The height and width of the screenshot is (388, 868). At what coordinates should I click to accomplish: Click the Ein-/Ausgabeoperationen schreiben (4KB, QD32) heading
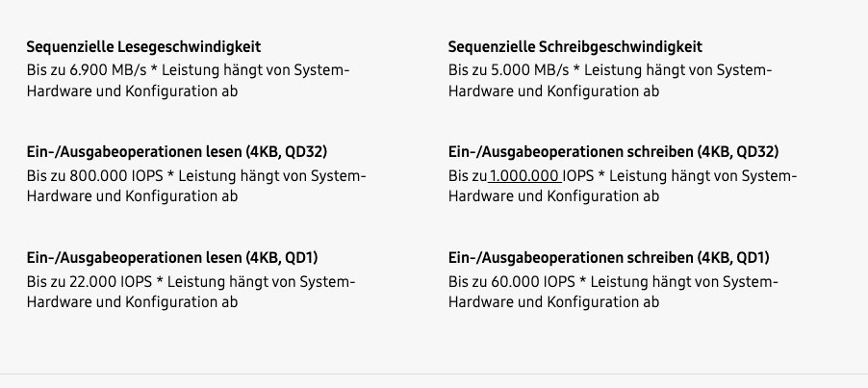[x=613, y=152]
